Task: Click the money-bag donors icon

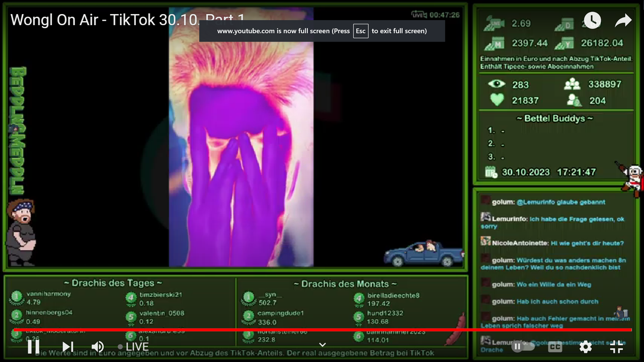Action: pos(574,100)
